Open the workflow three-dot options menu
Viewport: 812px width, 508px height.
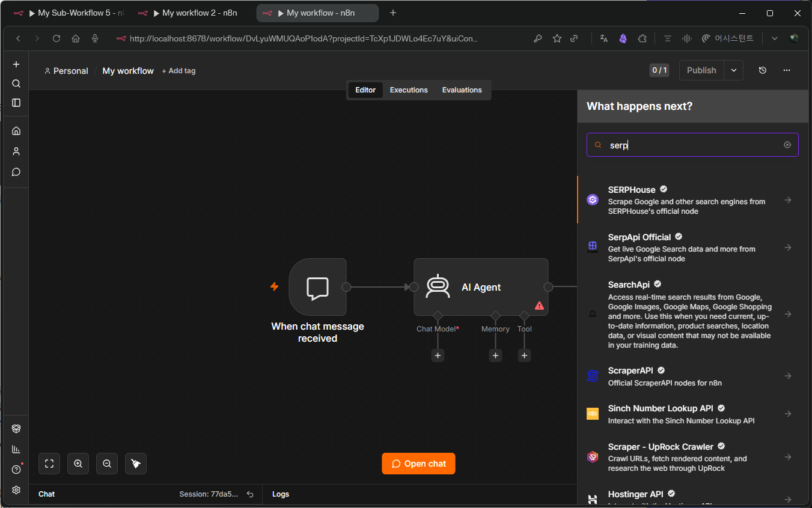(x=787, y=70)
